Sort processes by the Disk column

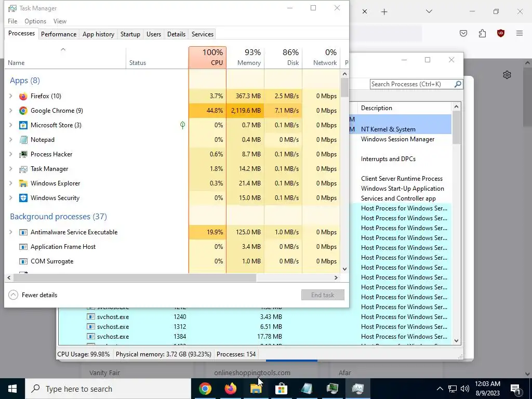click(x=283, y=58)
